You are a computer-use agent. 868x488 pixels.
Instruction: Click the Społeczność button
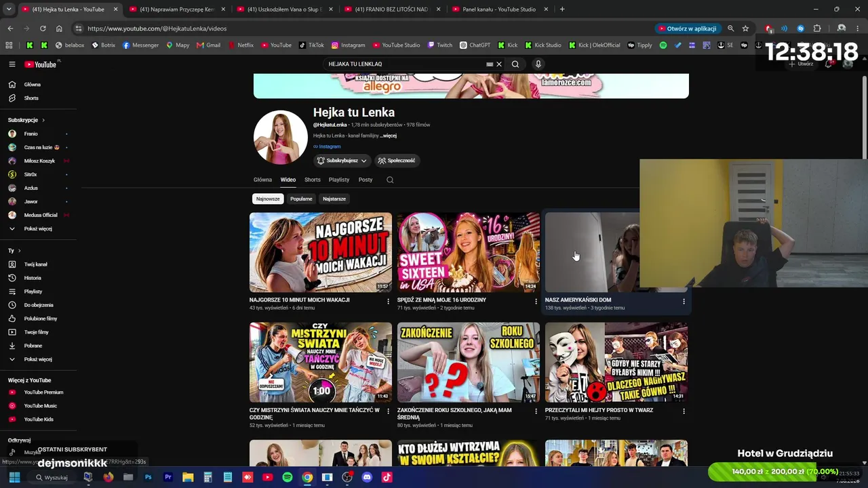tap(397, 161)
